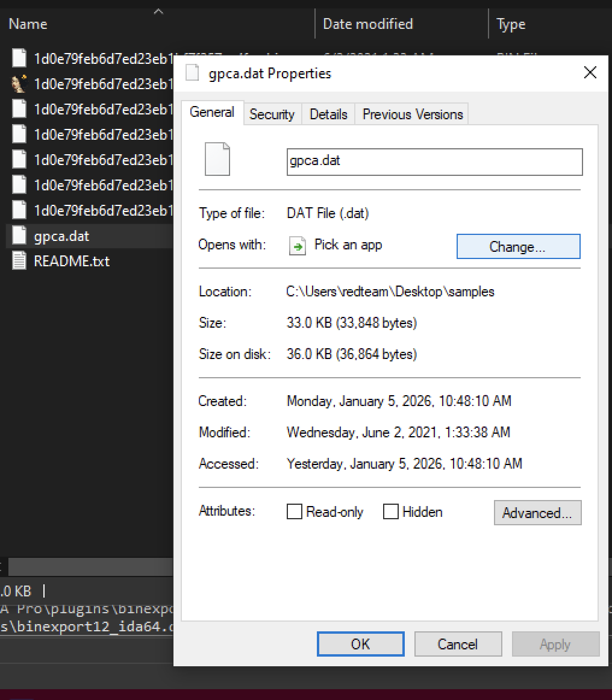612x700 pixels.
Task: Click the Pick an app label text
Action: point(348,245)
